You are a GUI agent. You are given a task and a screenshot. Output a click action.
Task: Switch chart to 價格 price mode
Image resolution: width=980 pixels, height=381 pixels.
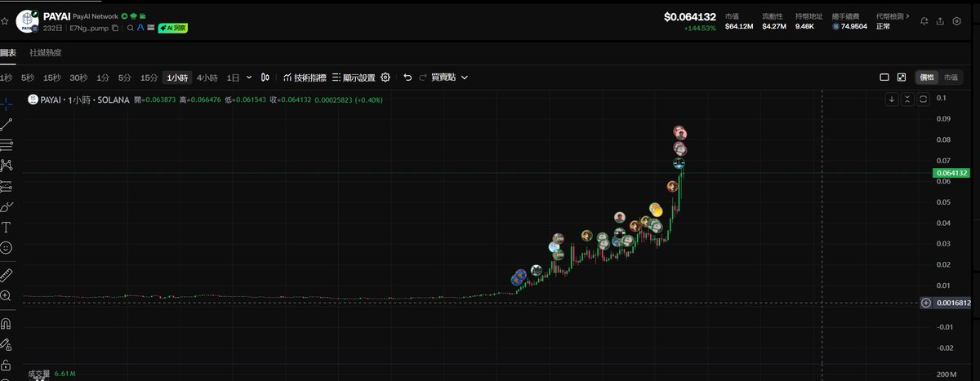click(x=927, y=78)
